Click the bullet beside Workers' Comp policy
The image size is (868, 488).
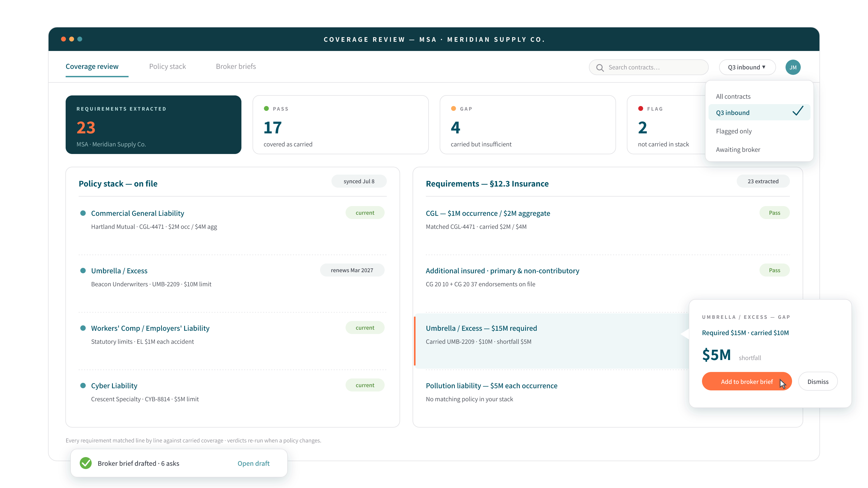83,328
